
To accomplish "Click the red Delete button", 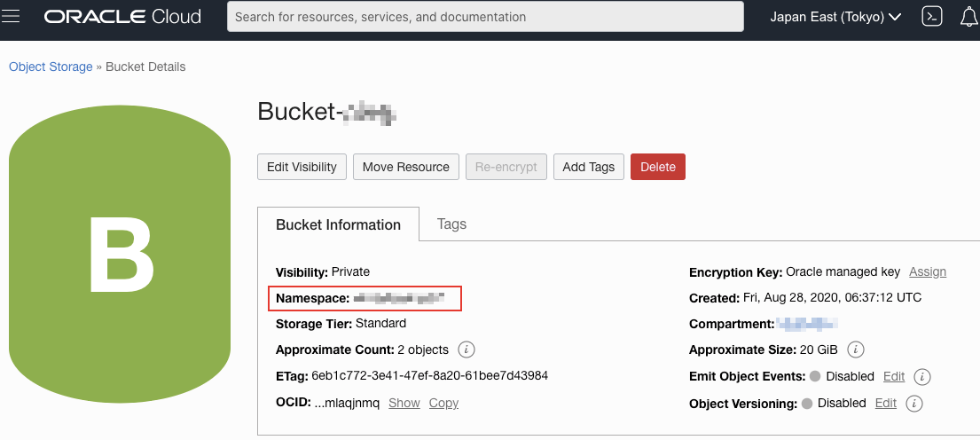I will point(658,167).
